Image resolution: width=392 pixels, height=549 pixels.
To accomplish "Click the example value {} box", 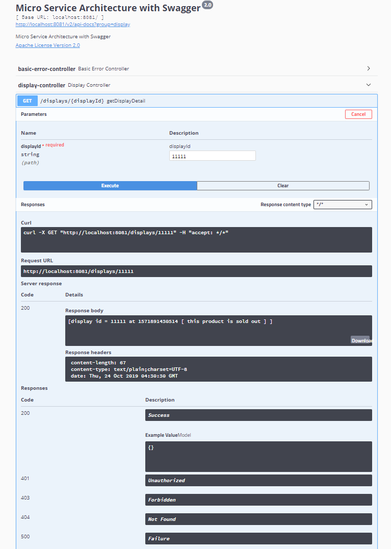I will click(258, 457).
